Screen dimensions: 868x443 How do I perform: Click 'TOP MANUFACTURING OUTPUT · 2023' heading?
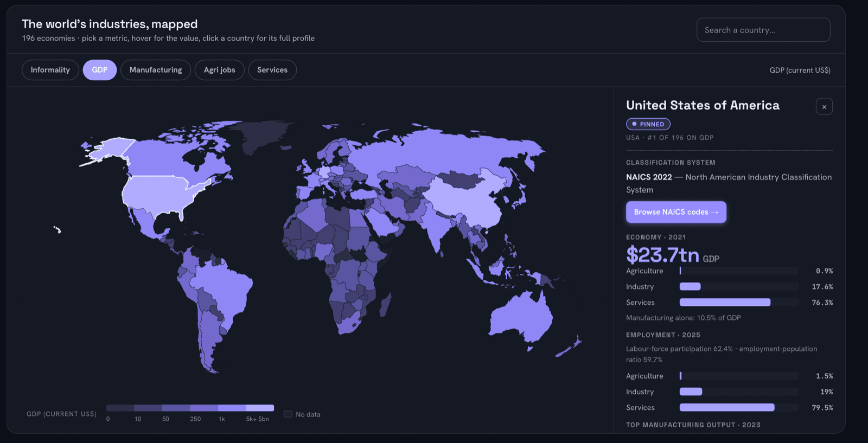click(693, 425)
